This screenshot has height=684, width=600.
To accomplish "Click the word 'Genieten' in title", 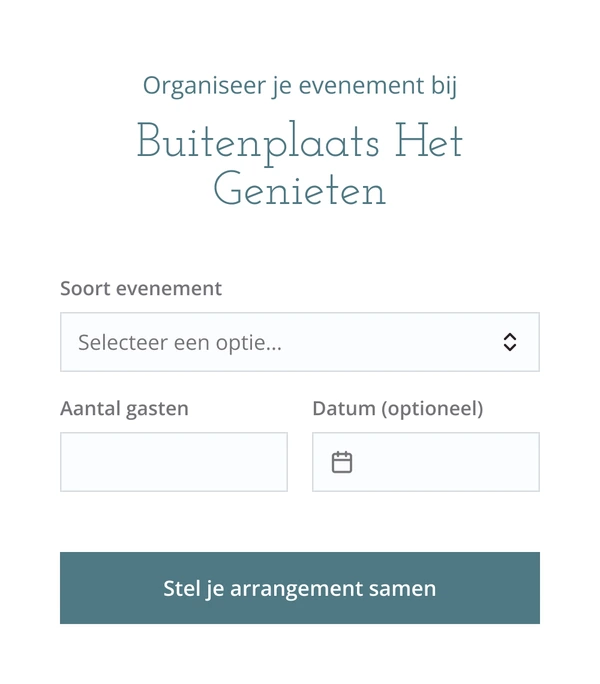I will coord(300,188).
